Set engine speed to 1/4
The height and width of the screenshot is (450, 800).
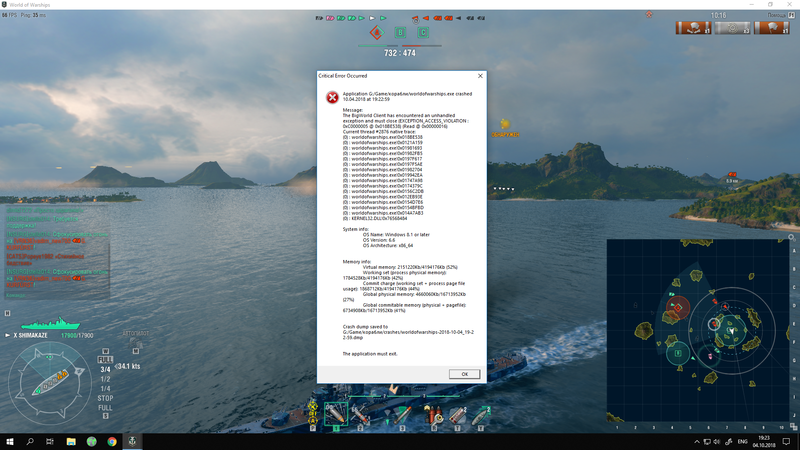[105, 388]
